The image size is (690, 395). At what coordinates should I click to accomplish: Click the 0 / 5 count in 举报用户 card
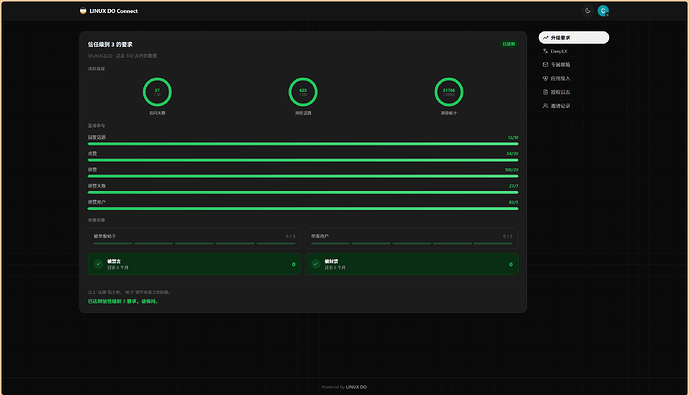(508, 236)
